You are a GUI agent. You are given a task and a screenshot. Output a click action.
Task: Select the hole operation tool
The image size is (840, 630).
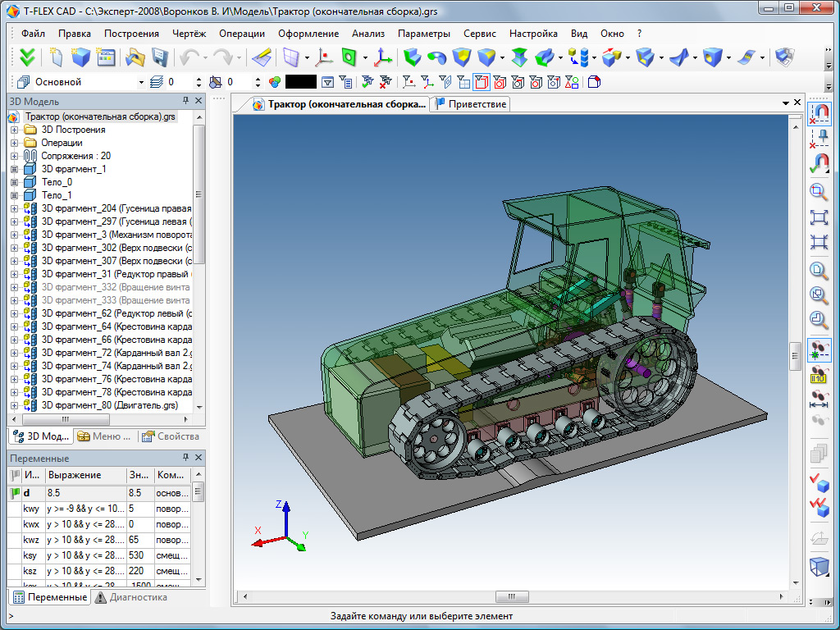coord(712,57)
